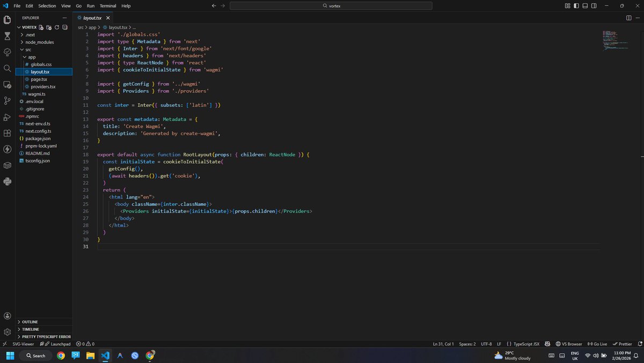Change language mode from TypeScript JSX
The height and width of the screenshot is (363, 644).
(x=526, y=344)
